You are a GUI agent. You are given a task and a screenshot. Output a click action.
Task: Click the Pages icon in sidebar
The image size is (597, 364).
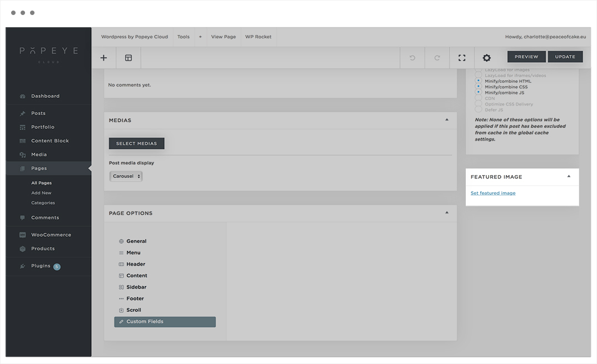pos(22,168)
